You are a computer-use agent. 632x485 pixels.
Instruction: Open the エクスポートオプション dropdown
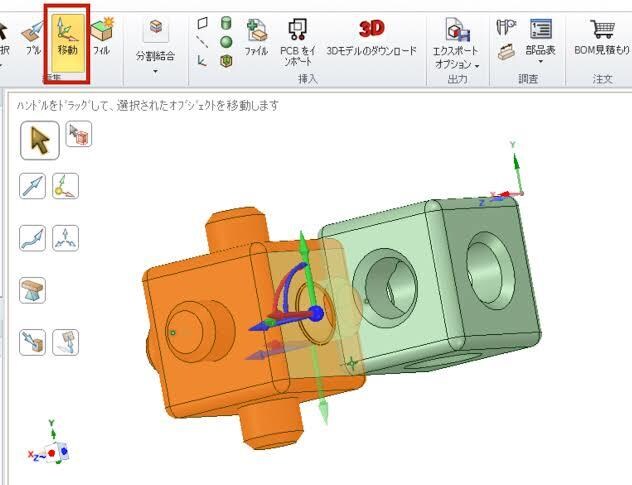[x=456, y=44]
